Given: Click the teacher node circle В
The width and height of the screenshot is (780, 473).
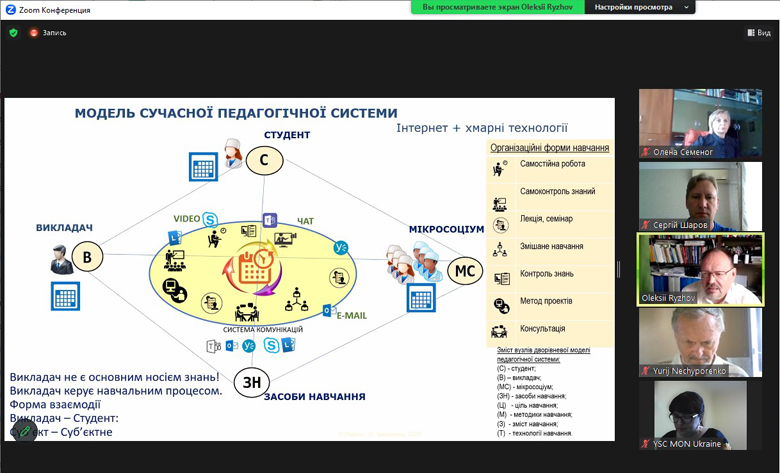Looking at the screenshot, I should click(x=87, y=257).
